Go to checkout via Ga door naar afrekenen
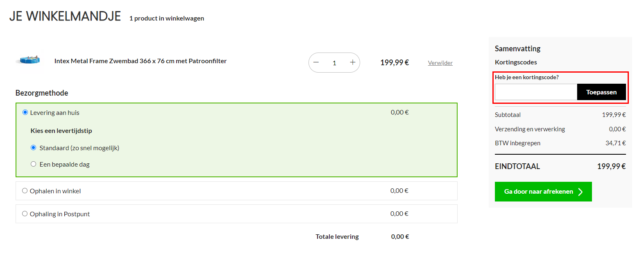The image size is (644, 254). (543, 192)
